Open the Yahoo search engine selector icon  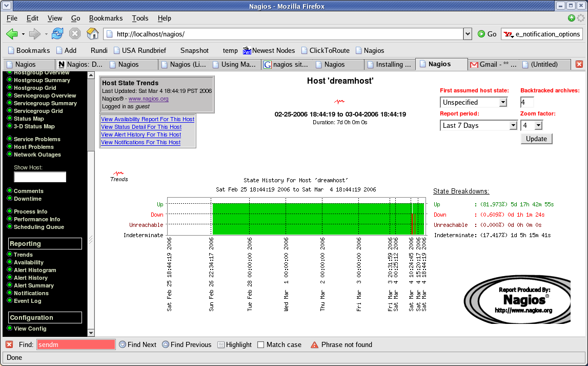point(509,34)
